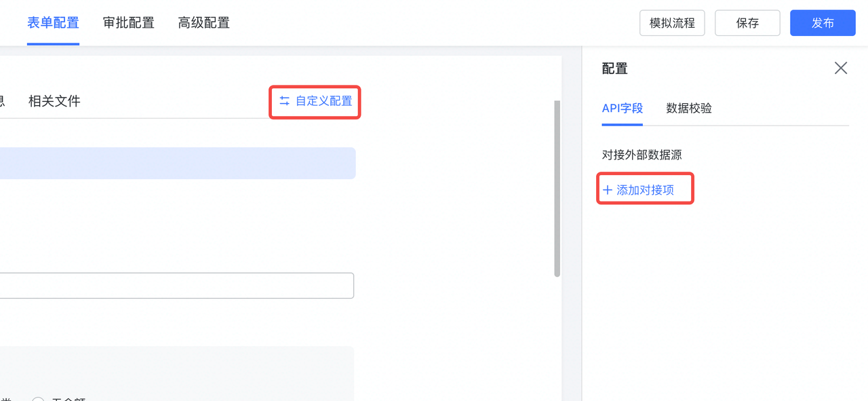Click the 添加对接项 link text
The width and height of the screenshot is (868, 401).
point(645,190)
